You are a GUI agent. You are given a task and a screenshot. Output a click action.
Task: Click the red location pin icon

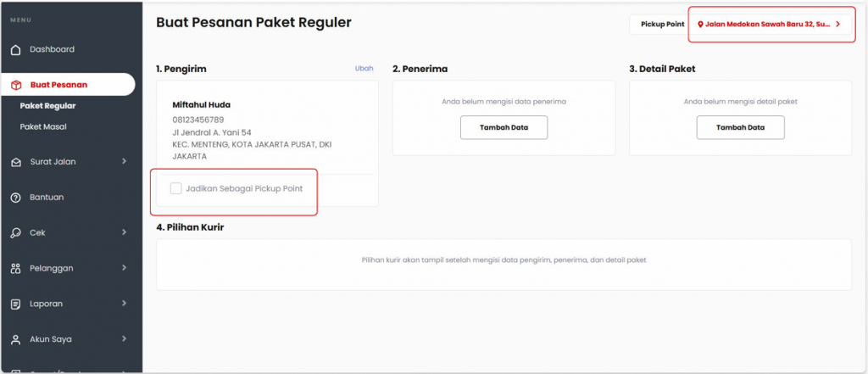[700, 25]
